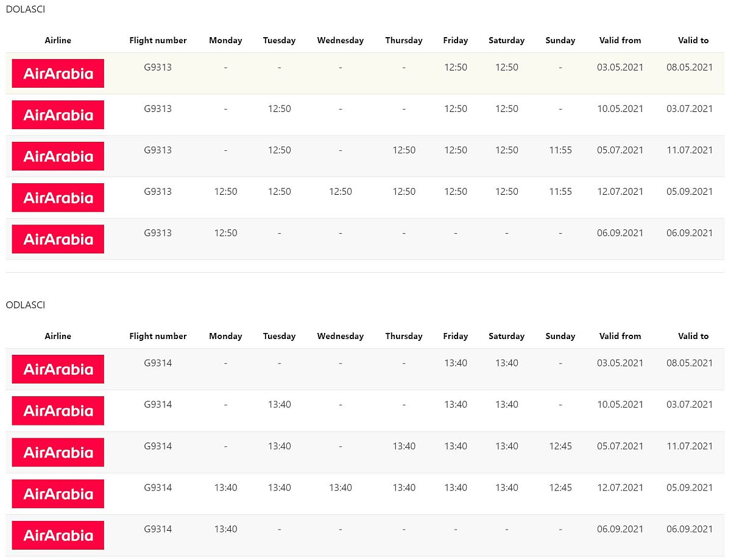Select G9313 in row valid from 03.05.2021
This screenshot has width=731, height=560.
click(158, 67)
